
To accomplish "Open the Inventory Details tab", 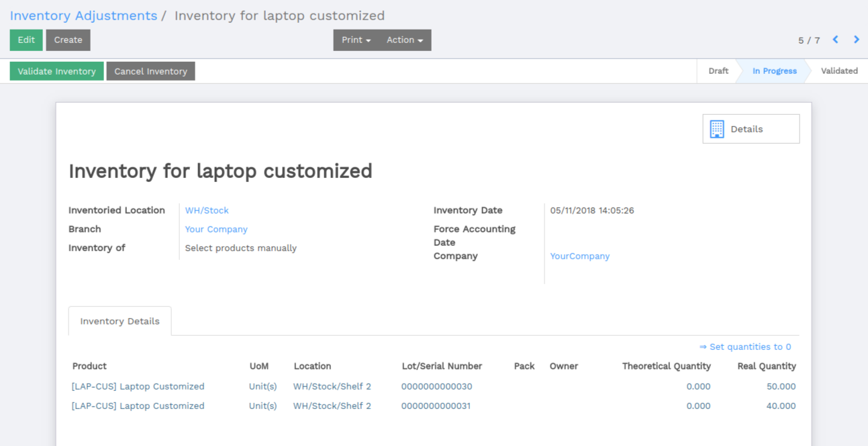I will 120,321.
